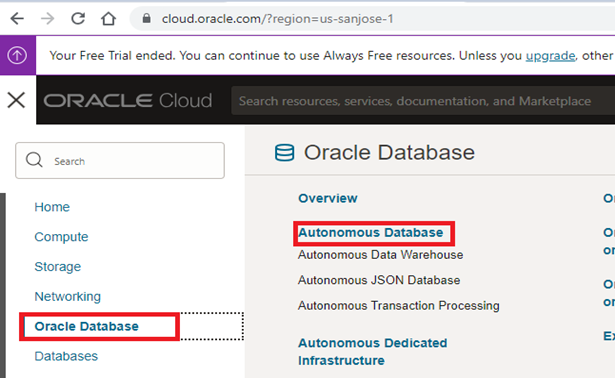
Task: Focus the resources and Marketplace search bar
Action: coord(423,101)
